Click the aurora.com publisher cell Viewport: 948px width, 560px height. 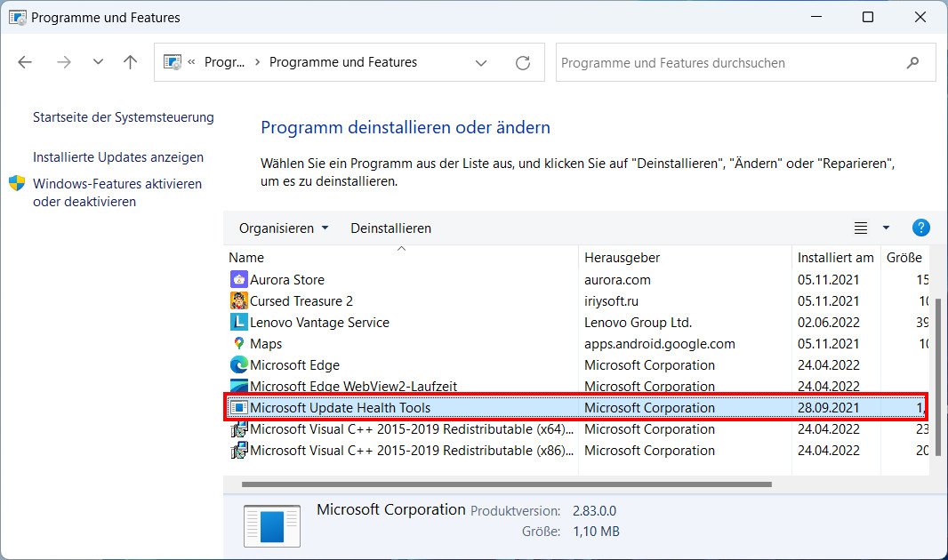617,280
